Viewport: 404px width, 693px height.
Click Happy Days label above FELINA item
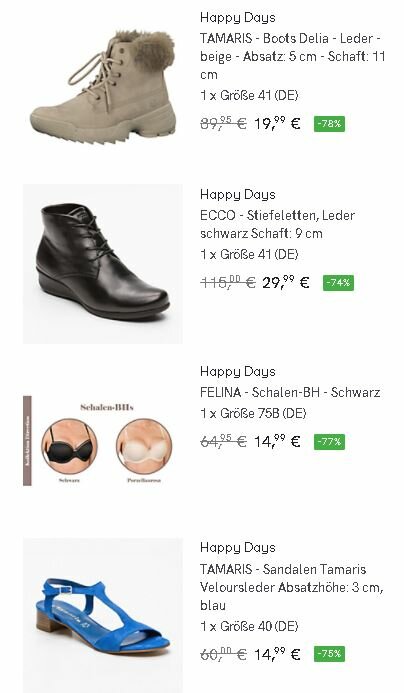238,371
